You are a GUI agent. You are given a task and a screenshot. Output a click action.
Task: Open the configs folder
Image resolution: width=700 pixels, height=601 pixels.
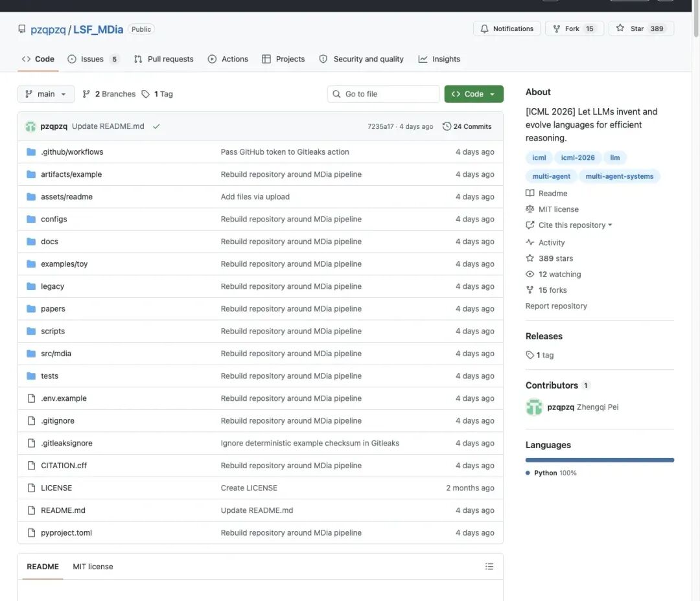click(54, 219)
